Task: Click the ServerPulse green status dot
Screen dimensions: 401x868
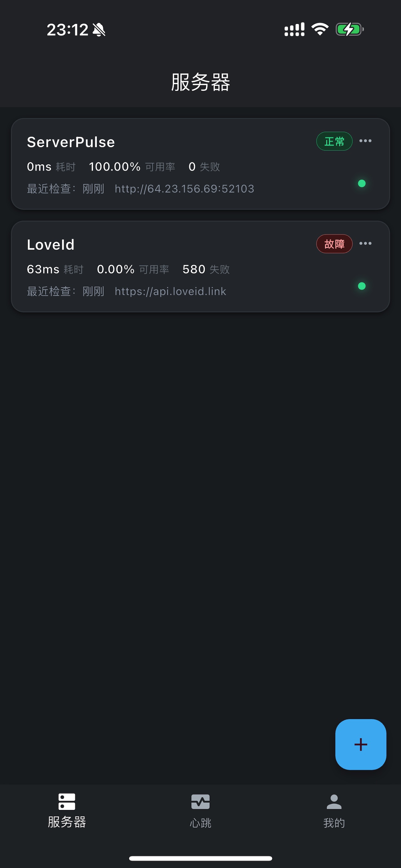Action: (x=362, y=183)
